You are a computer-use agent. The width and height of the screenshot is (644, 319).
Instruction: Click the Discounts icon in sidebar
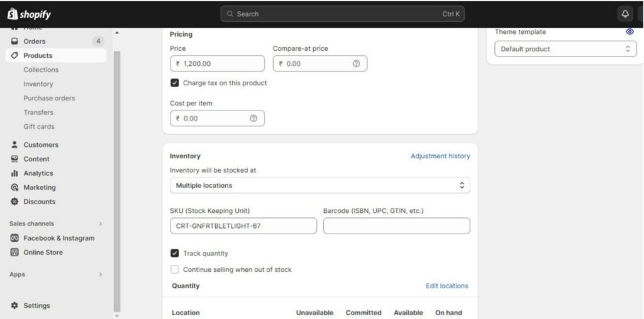[14, 202]
